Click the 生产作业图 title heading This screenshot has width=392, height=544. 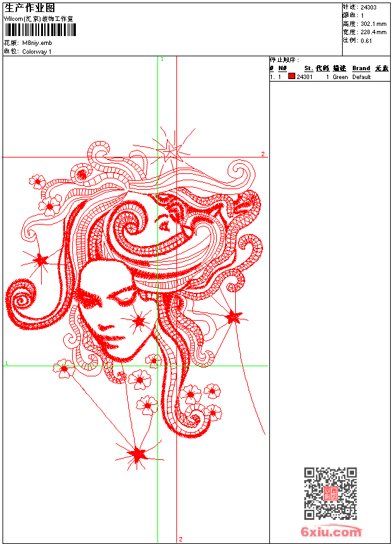tap(30, 8)
